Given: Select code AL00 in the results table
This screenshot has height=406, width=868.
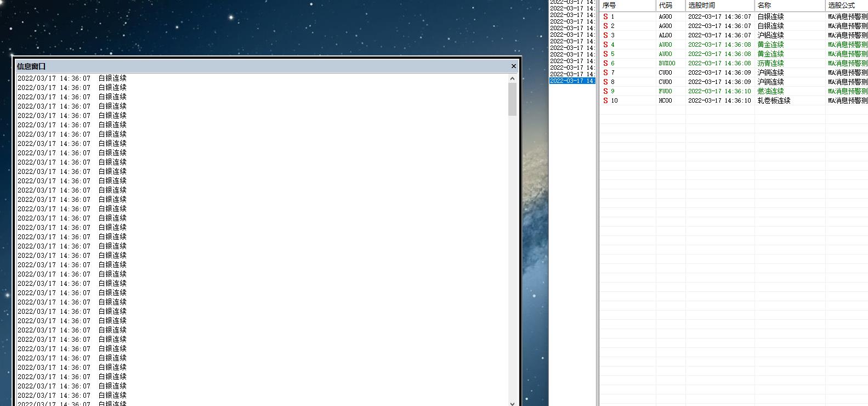Looking at the screenshot, I should click(x=665, y=35).
